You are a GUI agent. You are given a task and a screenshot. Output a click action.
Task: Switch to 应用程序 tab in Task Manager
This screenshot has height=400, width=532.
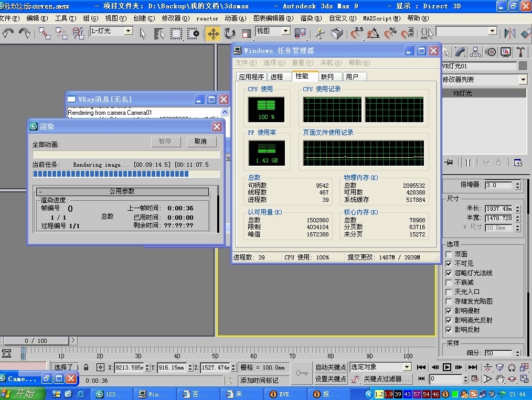tap(251, 77)
